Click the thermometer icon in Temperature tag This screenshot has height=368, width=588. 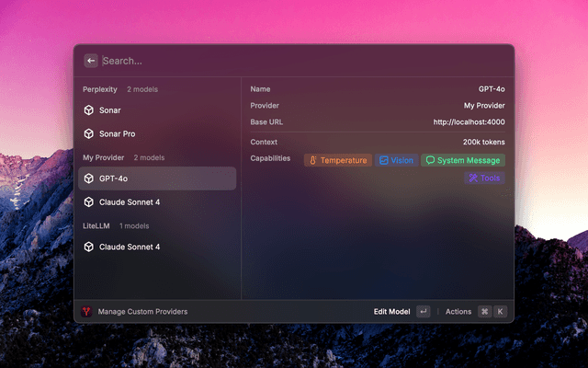click(x=312, y=160)
